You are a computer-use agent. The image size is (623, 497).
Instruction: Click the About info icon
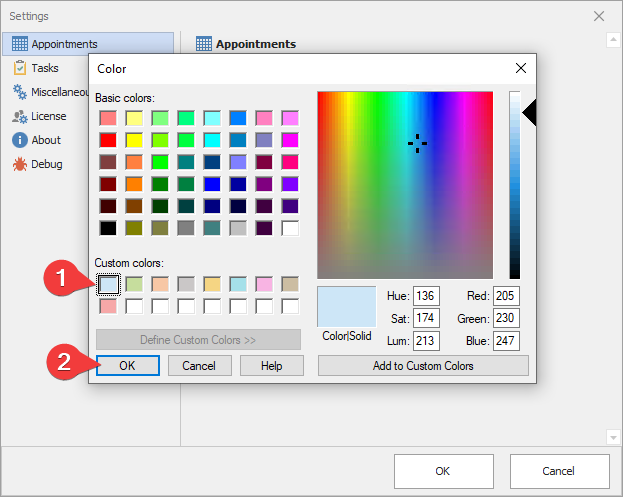point(19,140)
